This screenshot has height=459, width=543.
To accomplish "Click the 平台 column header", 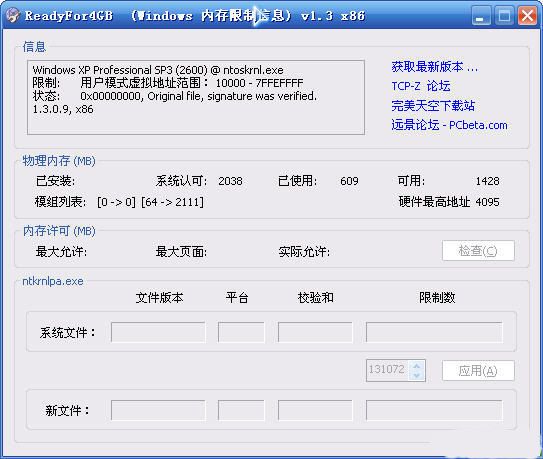I will tap(237, 298).
